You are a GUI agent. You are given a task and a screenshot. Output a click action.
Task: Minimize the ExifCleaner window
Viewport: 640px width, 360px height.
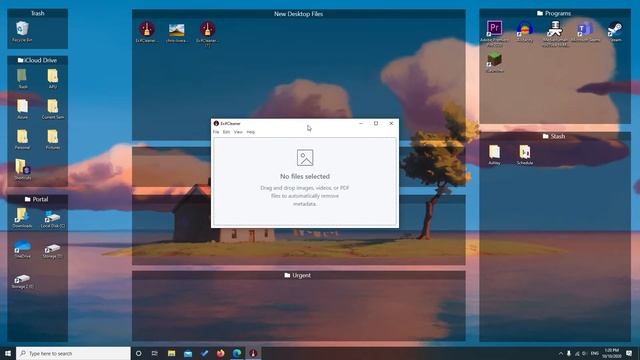point(361,123)
